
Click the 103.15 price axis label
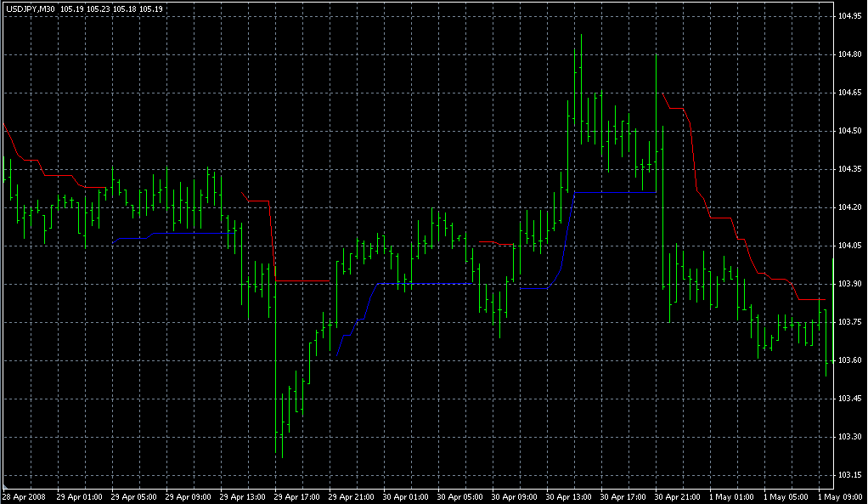(x=850, y=475)
